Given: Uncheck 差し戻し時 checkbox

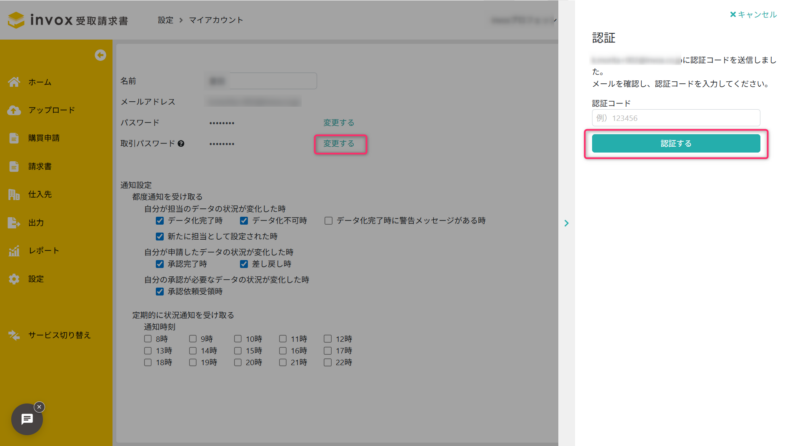Looking at the screenshot, I should (x=244, y=264).
